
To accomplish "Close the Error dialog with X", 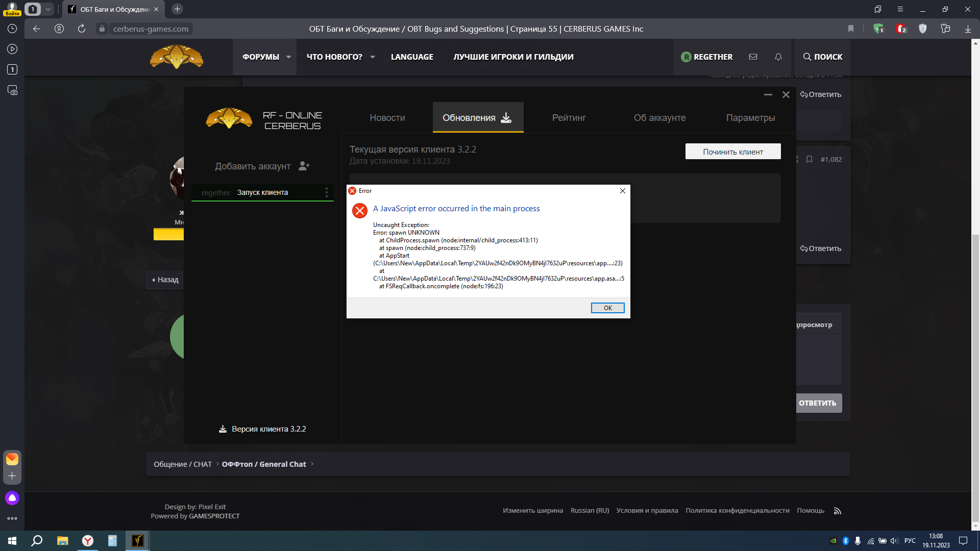I will click(x=622, y=191).
